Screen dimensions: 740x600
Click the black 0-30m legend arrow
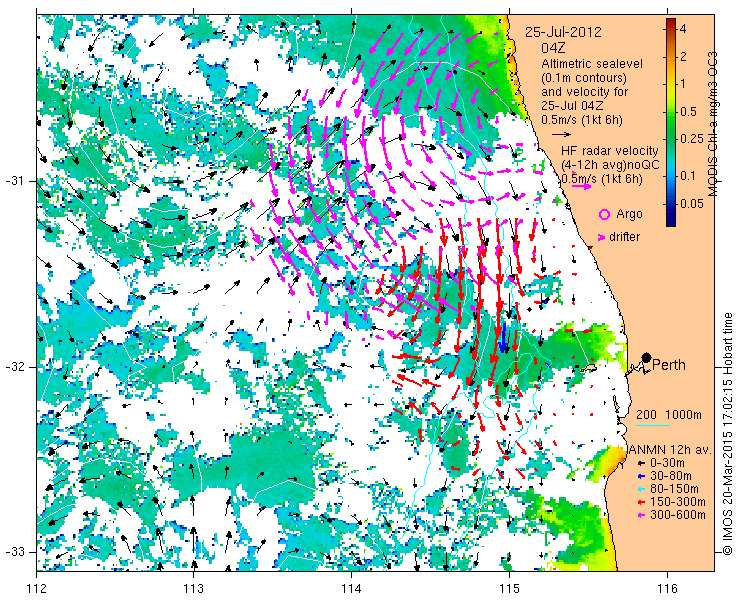click(640, 464)
